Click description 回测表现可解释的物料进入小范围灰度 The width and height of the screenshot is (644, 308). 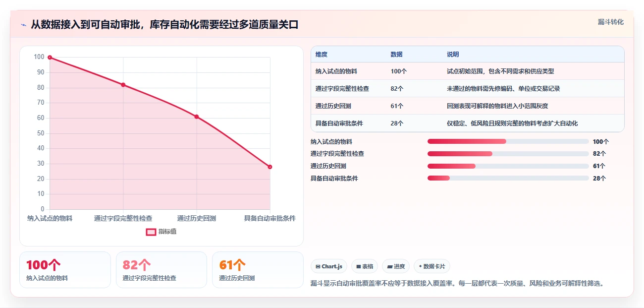(497, 106)
